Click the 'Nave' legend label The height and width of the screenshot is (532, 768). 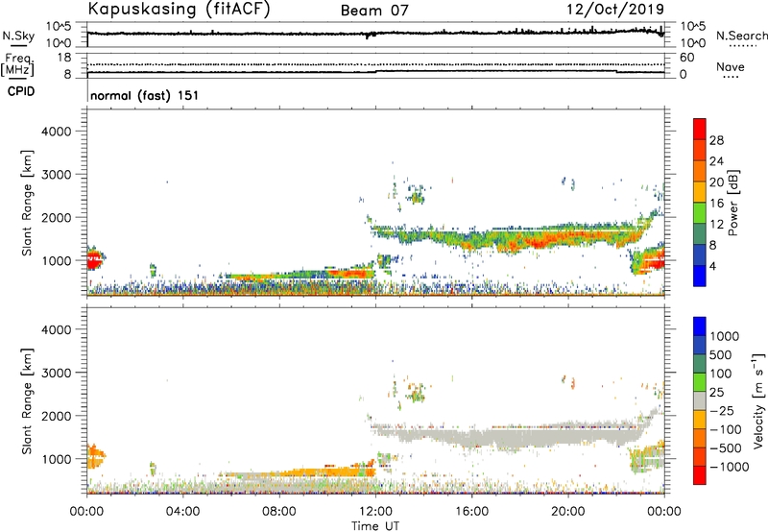coord(731,67)
